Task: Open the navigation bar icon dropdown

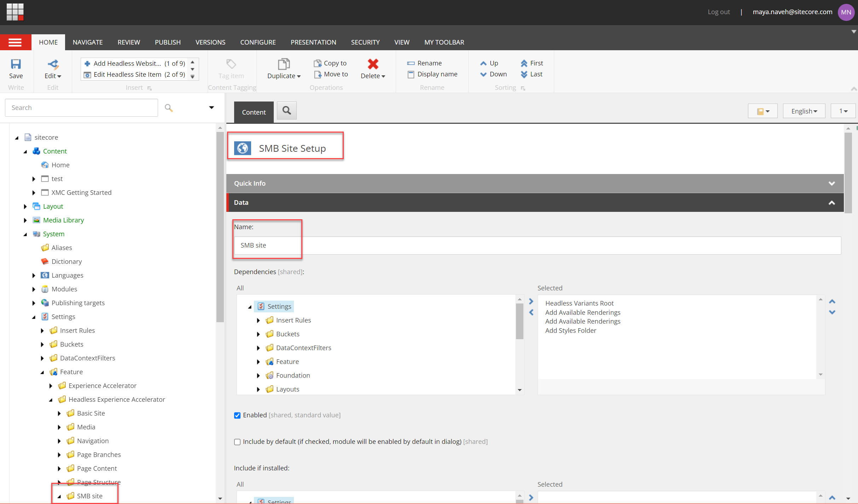Action: 763,111
